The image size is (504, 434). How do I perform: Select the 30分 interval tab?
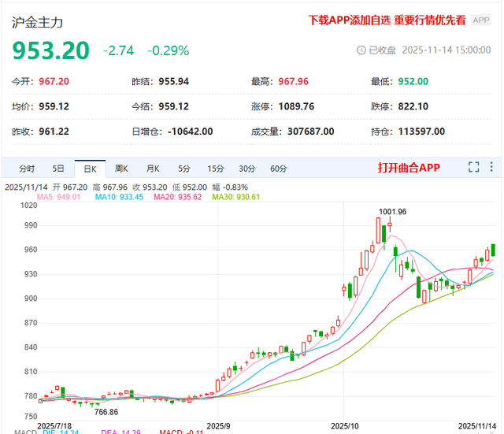coord(247,168)
